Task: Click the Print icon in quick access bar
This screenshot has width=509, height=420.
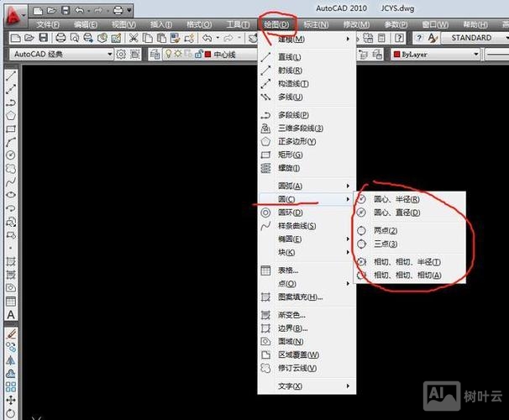Action: point(118,10)
